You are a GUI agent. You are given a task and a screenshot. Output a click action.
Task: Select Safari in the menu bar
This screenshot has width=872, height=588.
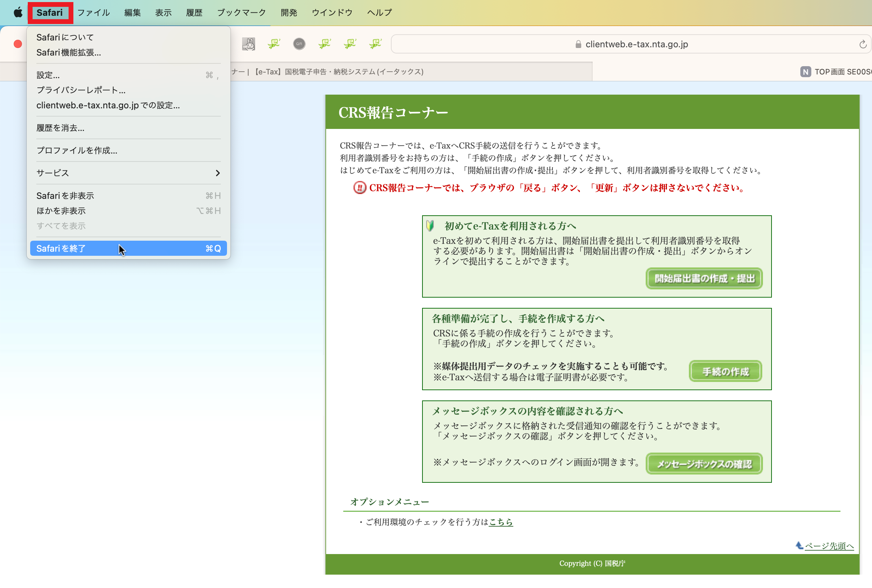pos(49,12)
